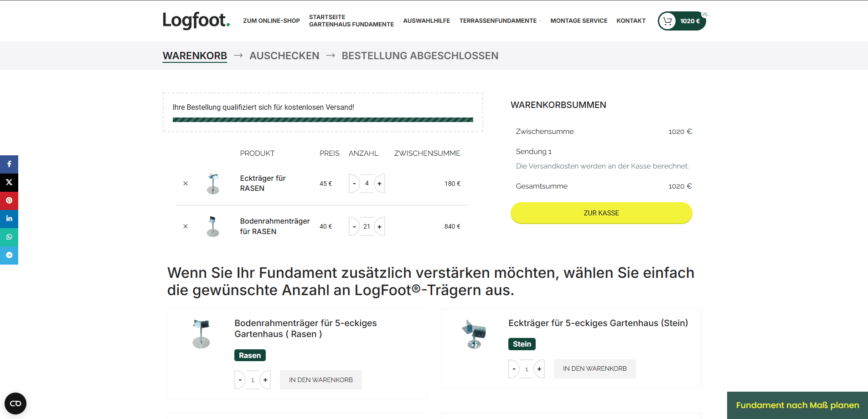Open Kontakt page
The height and width of the screenshot is (419, 868).
[x=631, y=20]
